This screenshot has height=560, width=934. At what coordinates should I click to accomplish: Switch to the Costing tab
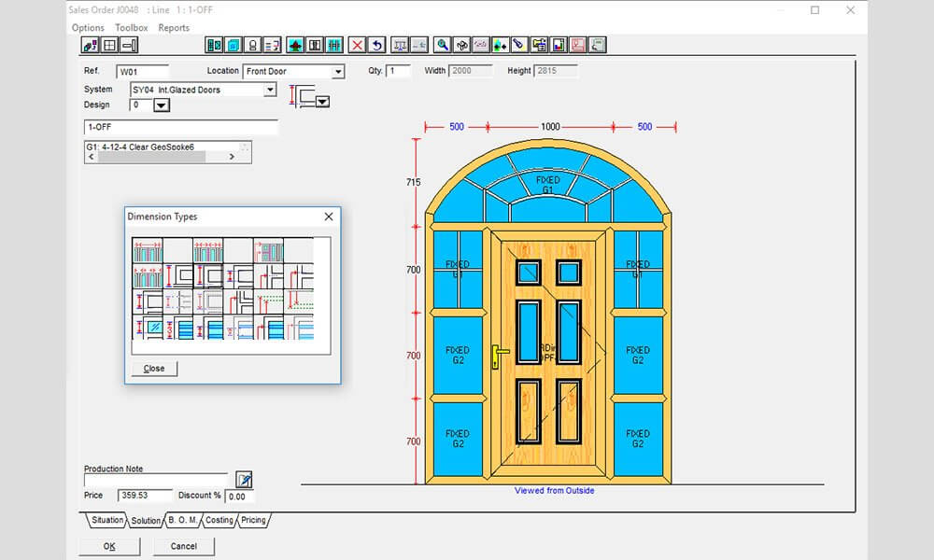(x=219, y=520)
